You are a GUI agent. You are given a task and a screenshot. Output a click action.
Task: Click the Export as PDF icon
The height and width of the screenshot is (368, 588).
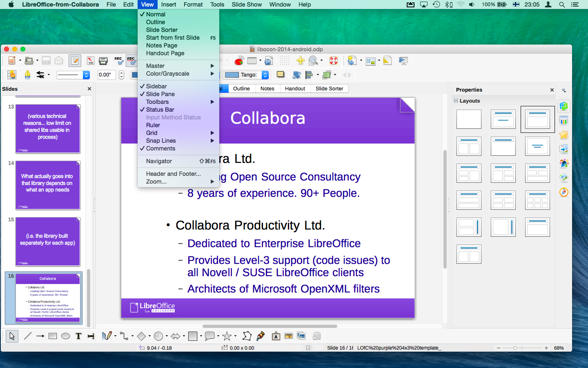point(90,61)
